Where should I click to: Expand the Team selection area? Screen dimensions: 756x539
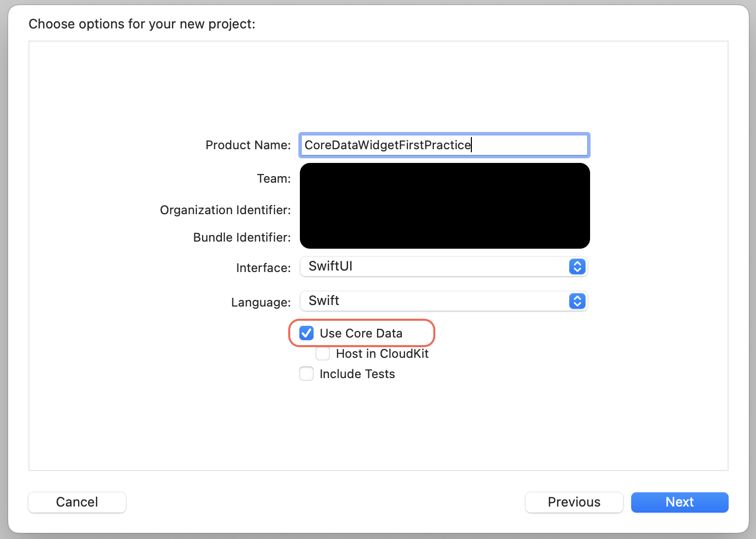point(444,179)
